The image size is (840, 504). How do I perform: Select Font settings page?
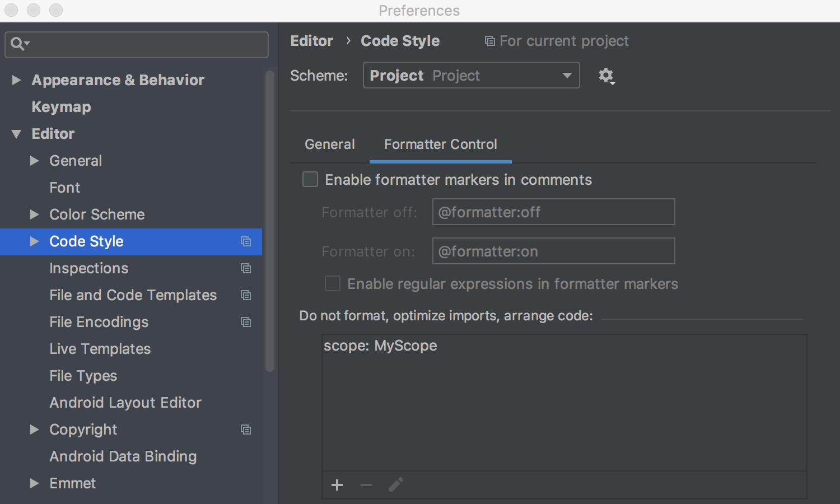pos(65,188)
